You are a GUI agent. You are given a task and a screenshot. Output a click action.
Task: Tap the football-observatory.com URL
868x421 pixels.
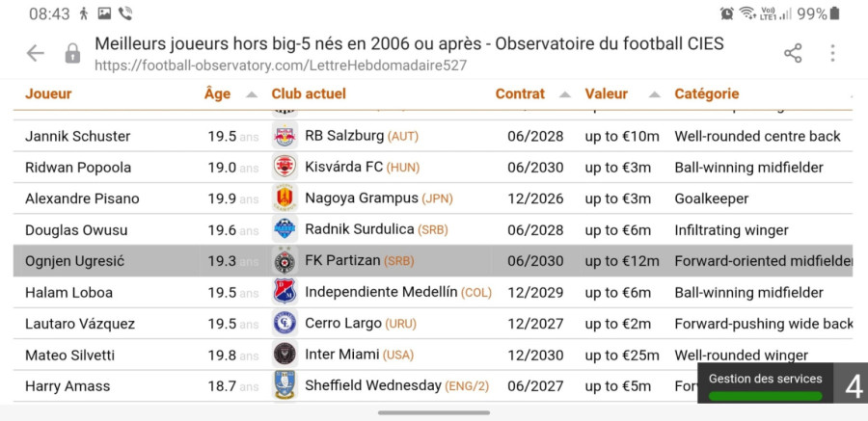point(280,66)
